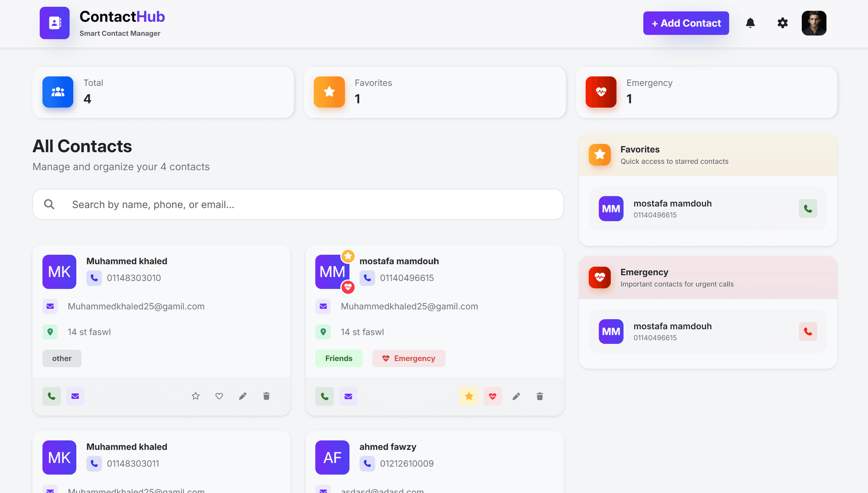Viewport: 868px width, 493px height.
Task: Delete Muhammed khaled 01148303010 contact
Action: pyautogui.click(x=266, y=396)
